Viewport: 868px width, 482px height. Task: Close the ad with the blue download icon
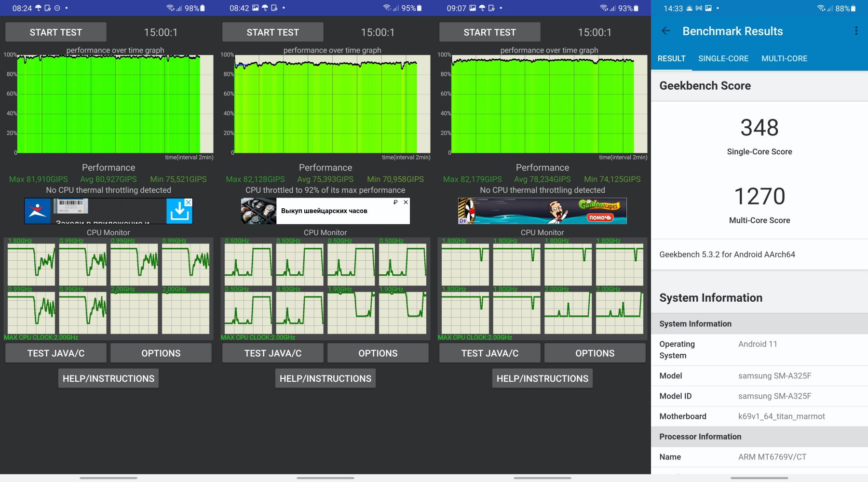[189, 202]
